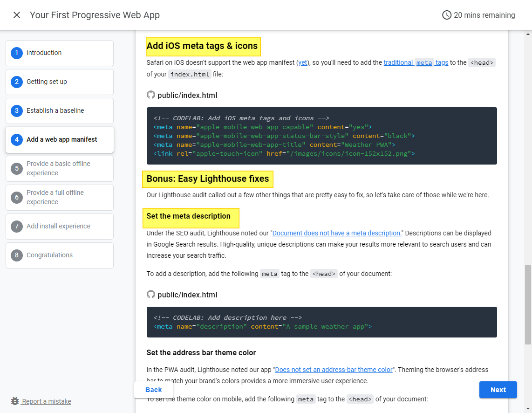532x413 pixels.
Task: Open the Introduction step
Action: tap(59, 53)
